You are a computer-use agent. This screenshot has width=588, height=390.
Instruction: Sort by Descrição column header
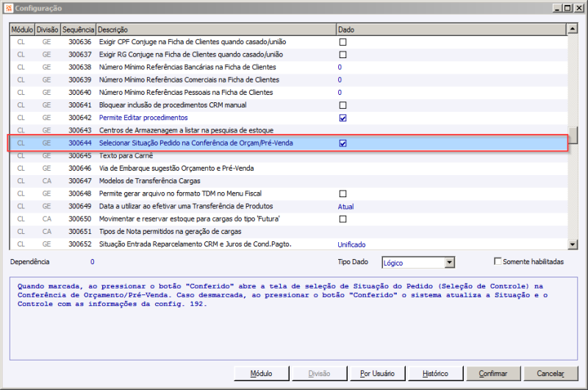coord(216,29)
